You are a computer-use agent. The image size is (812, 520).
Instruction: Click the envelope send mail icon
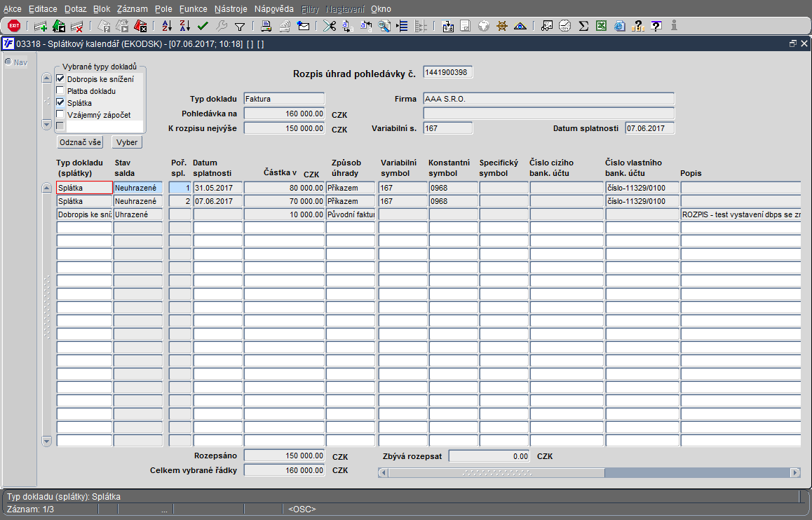(x=304, y=25)
